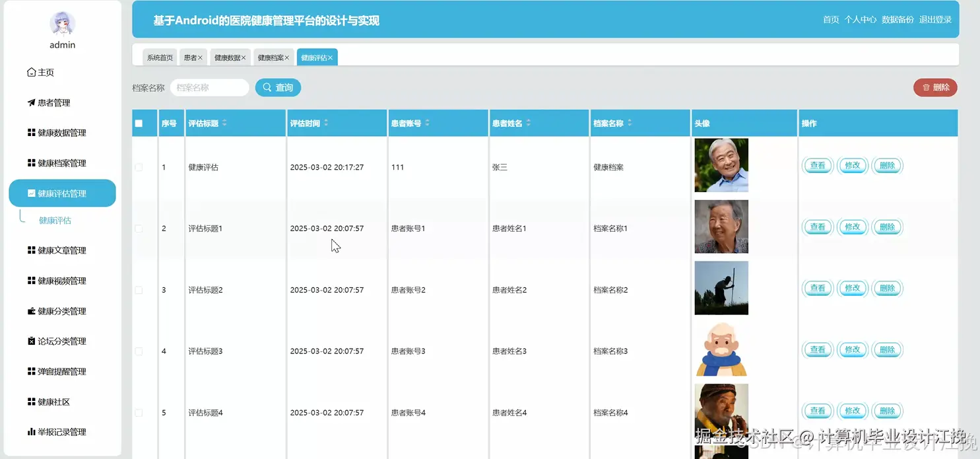The width and height of the screenshot is (980, 459).
Task: Click the admin avatar image
Action: (x=63, y=23)
